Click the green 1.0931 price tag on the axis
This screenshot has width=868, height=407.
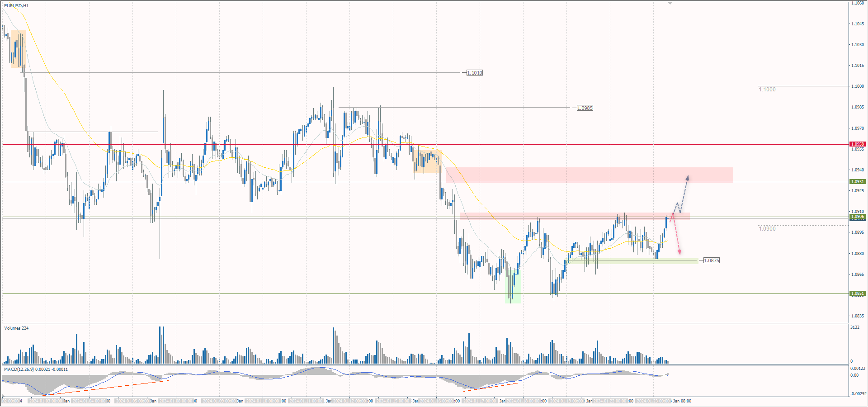tap(858, 182)
